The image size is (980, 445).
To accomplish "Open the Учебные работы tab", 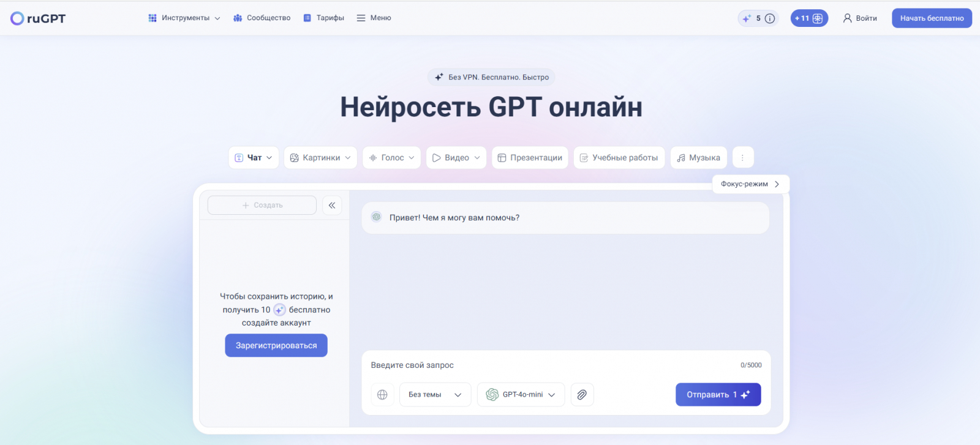I will (x=619, y=158).
